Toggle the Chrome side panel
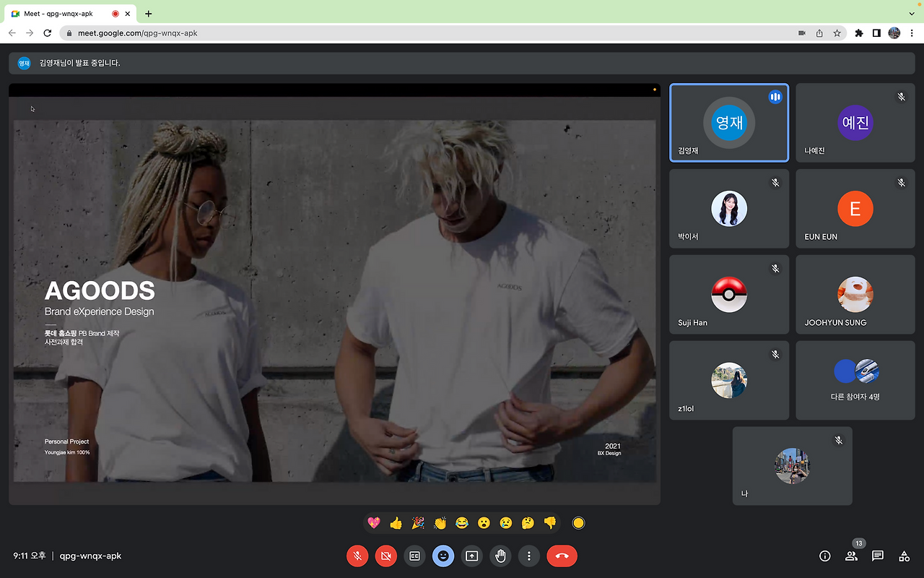 click(x=876, y=33)
